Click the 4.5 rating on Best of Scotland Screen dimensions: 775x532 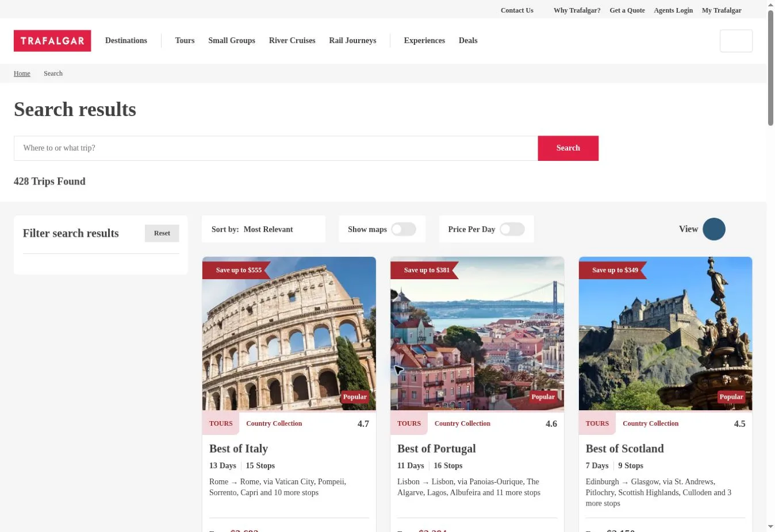[740, 424]
